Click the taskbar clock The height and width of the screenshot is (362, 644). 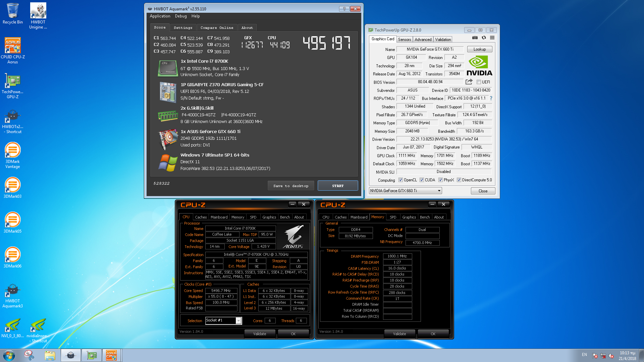coord(627,356)
